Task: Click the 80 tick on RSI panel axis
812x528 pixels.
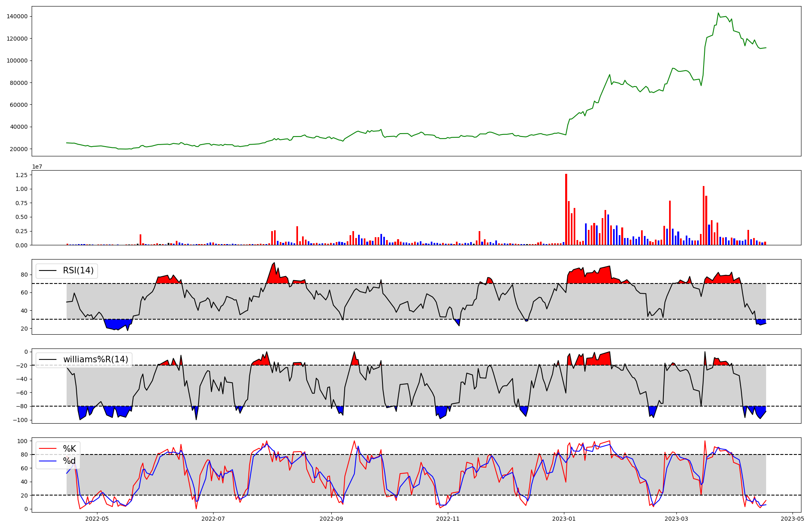Action: (24, 275)
